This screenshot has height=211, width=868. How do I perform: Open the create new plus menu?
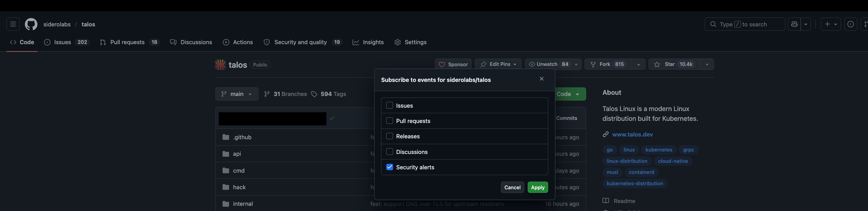tap(831, 24)
